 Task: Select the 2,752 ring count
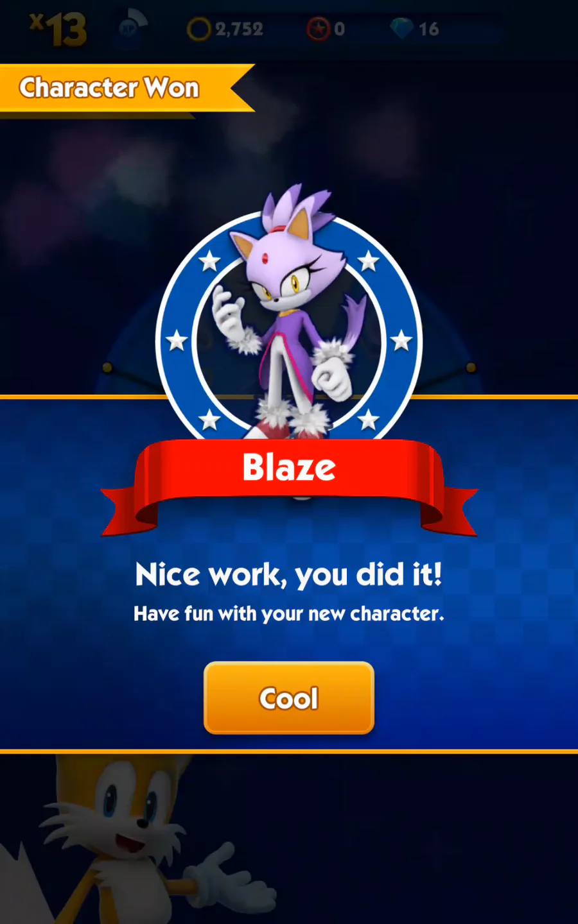pos(239,29)
